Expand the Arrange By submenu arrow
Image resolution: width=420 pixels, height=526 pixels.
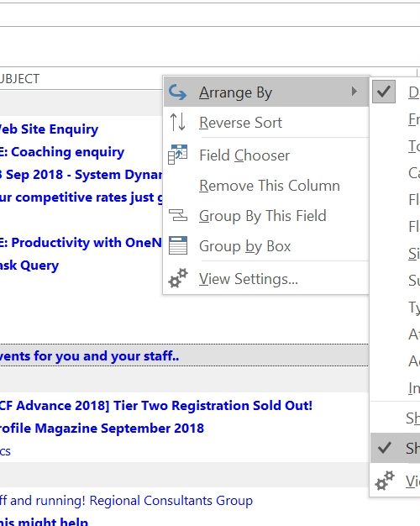pos(354,92)
